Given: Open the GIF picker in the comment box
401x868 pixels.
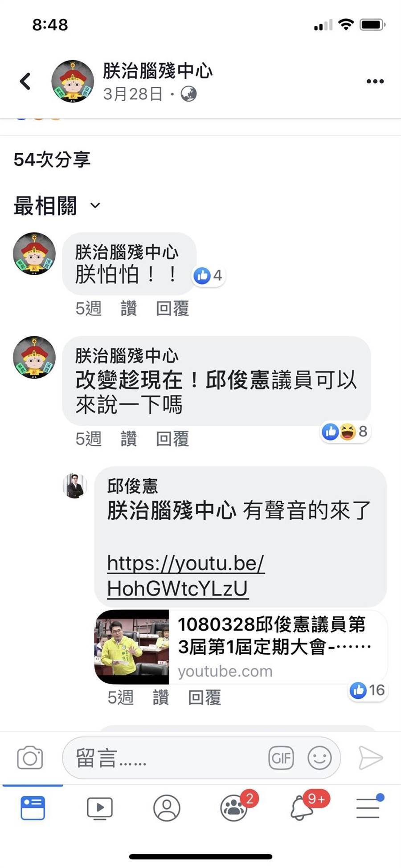Looking at the screenshot, I should 281,758.
